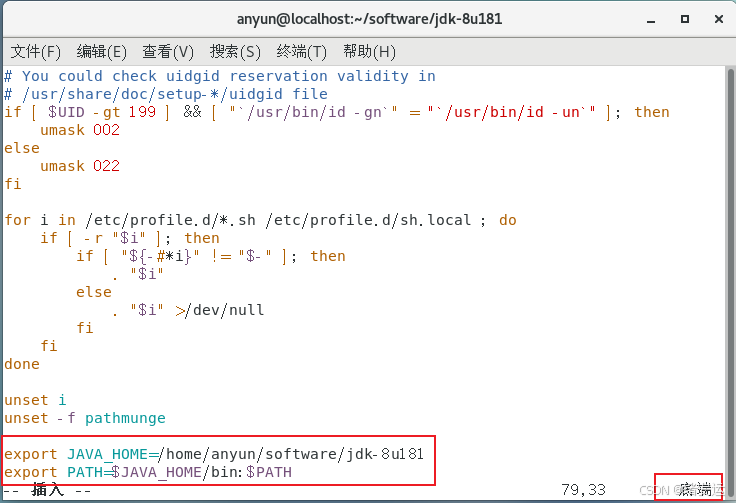736x503 pixels.
Task: Open the 帮助(H) menu
Action: coord(369,51)
